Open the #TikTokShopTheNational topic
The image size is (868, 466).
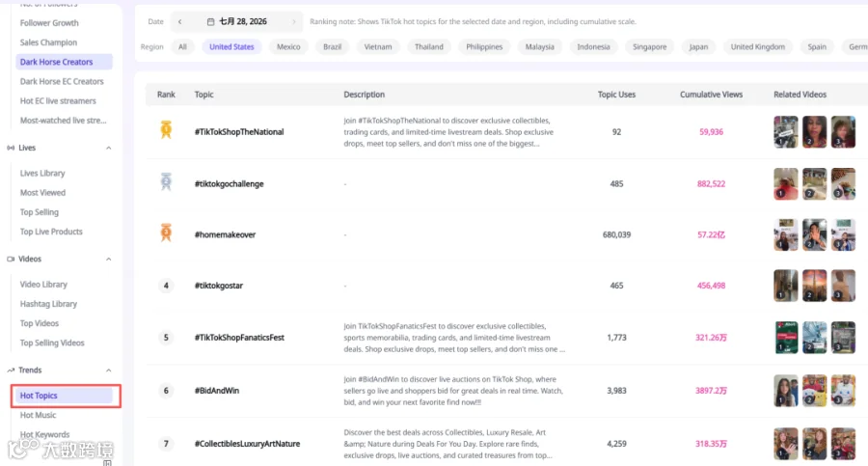(239, 132)
